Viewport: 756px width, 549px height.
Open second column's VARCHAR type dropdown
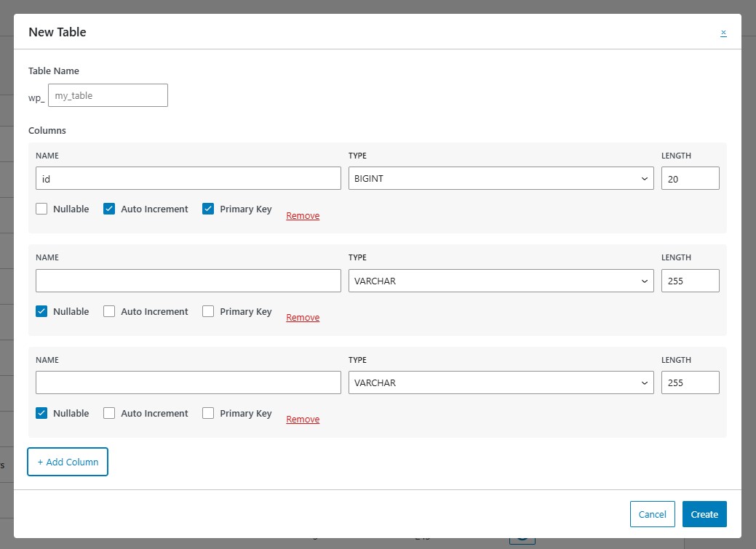click(x=501, y=281)
